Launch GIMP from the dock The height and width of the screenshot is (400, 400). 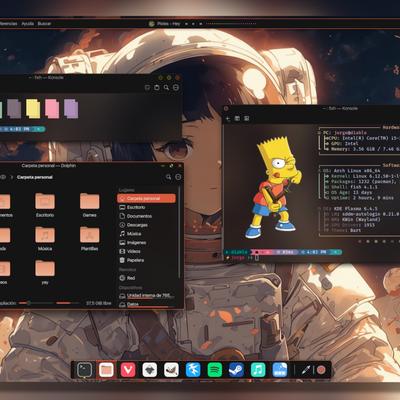tap(171, 370)
